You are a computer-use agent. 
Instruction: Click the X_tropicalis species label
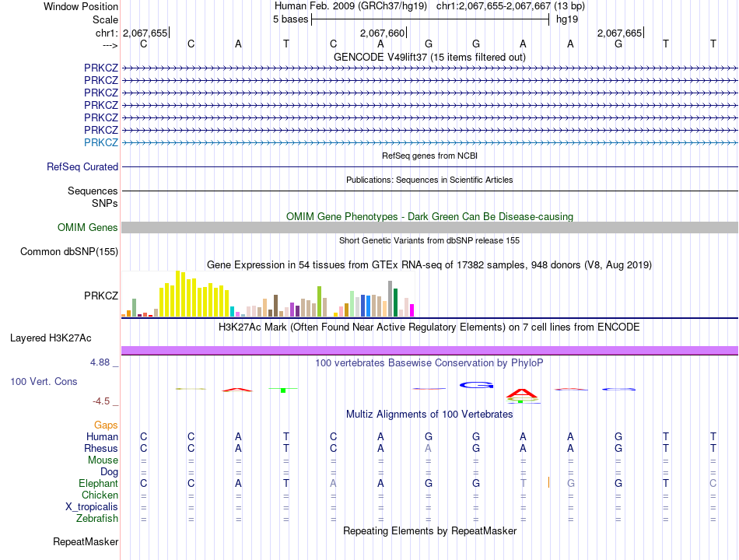[x=92, y=507]
